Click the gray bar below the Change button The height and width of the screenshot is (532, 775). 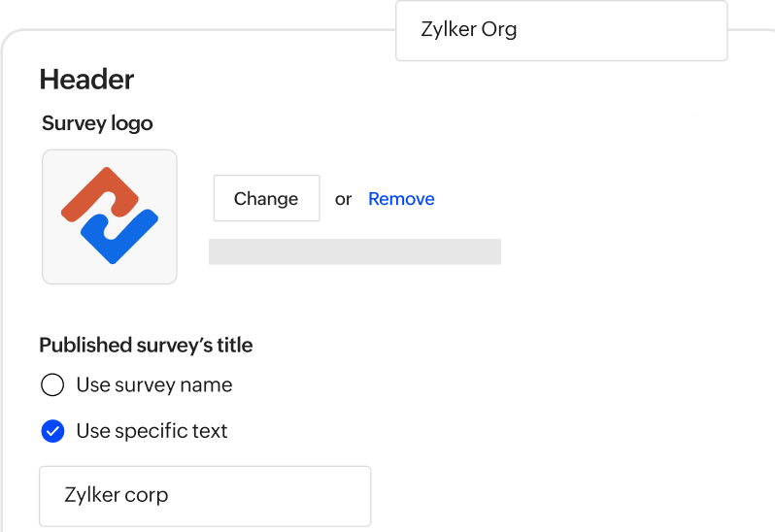click(x=354, y=251)
